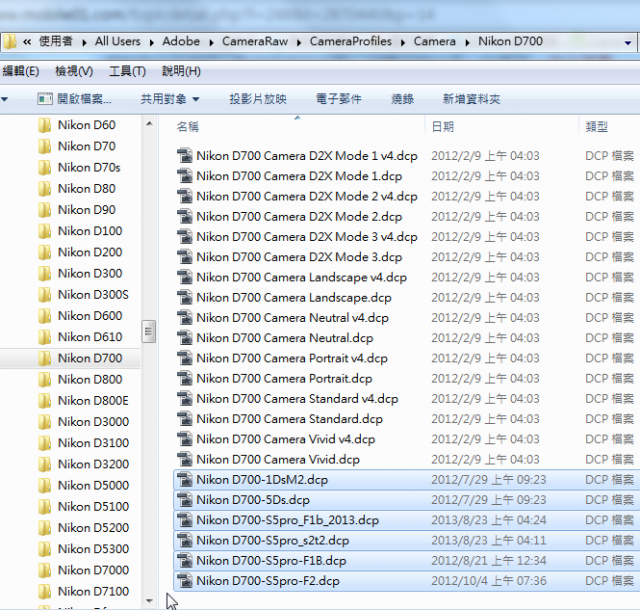
Task: Open the Nikon D60 folder icon
Action: pos(44,125)
